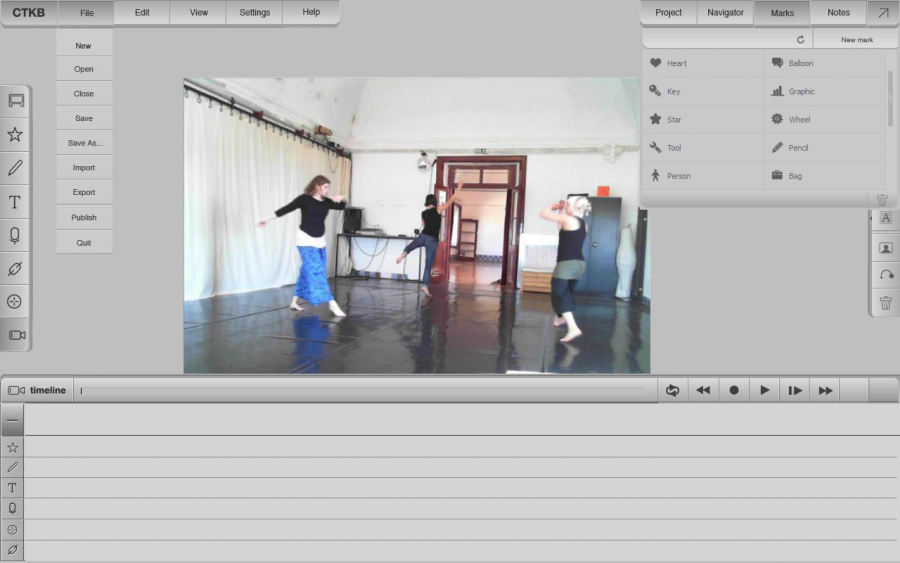Select the pencil drawing tool in left toolbar
The image size is (900, 563).
15,168
